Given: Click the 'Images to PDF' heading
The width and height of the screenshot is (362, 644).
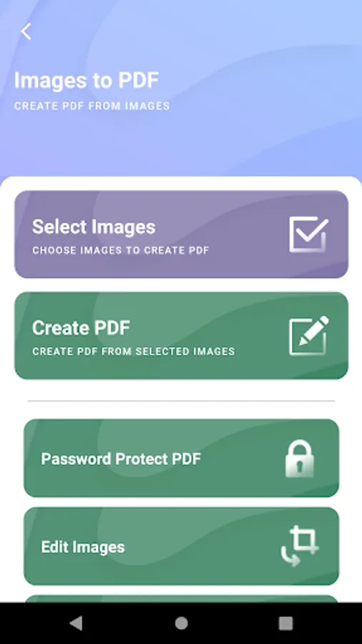Looking at the screenshot, I should [87, 80].
